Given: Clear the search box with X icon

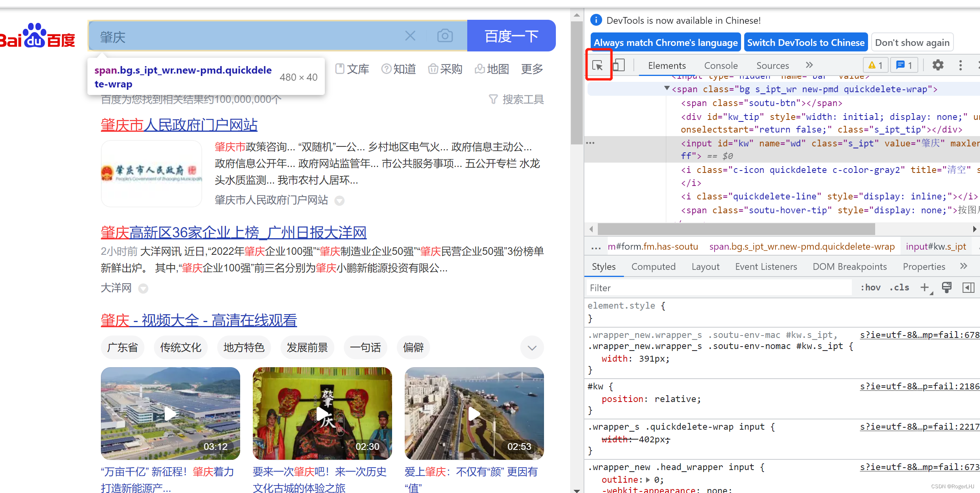Looking at the screenshot, I should click(410, 36).
